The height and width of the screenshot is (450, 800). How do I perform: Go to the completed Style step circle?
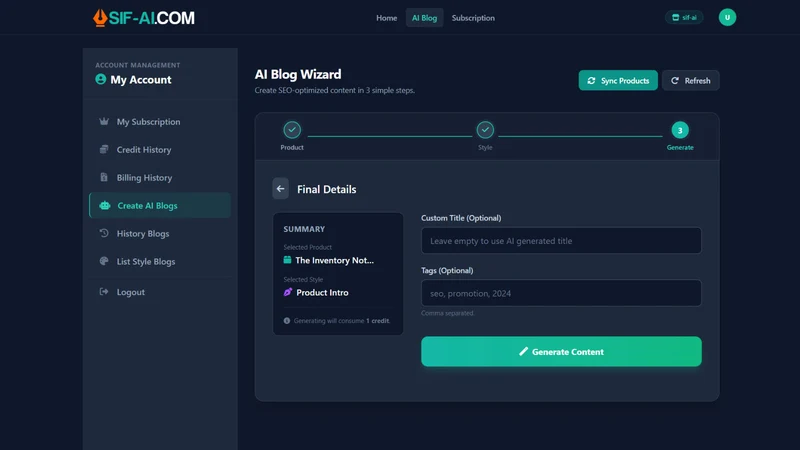485,130
